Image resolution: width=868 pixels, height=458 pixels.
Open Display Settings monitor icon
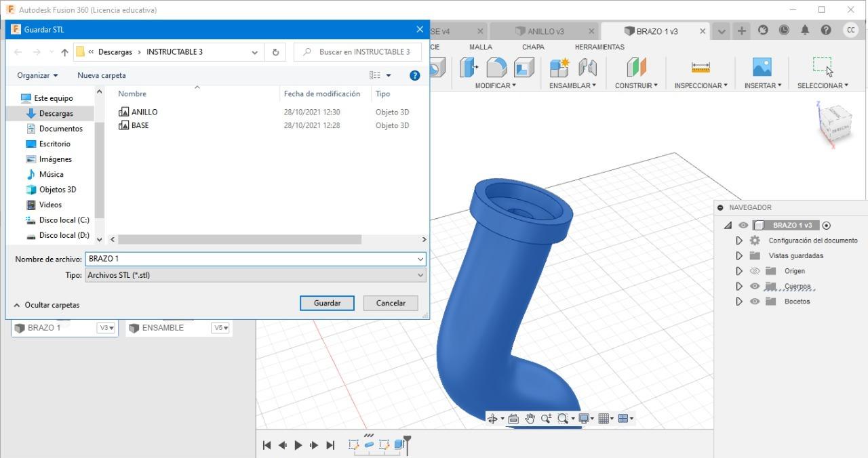click(x=583, y=419)
